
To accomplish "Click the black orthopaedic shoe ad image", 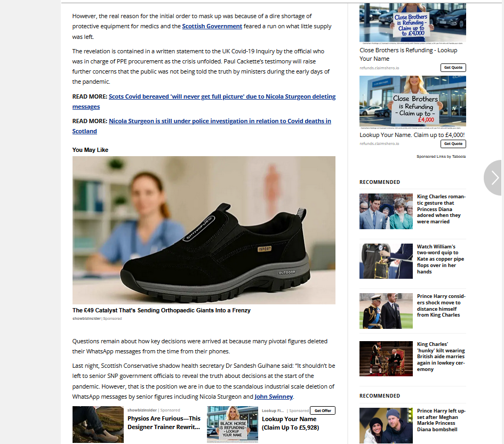I will [x=204, y=230].
